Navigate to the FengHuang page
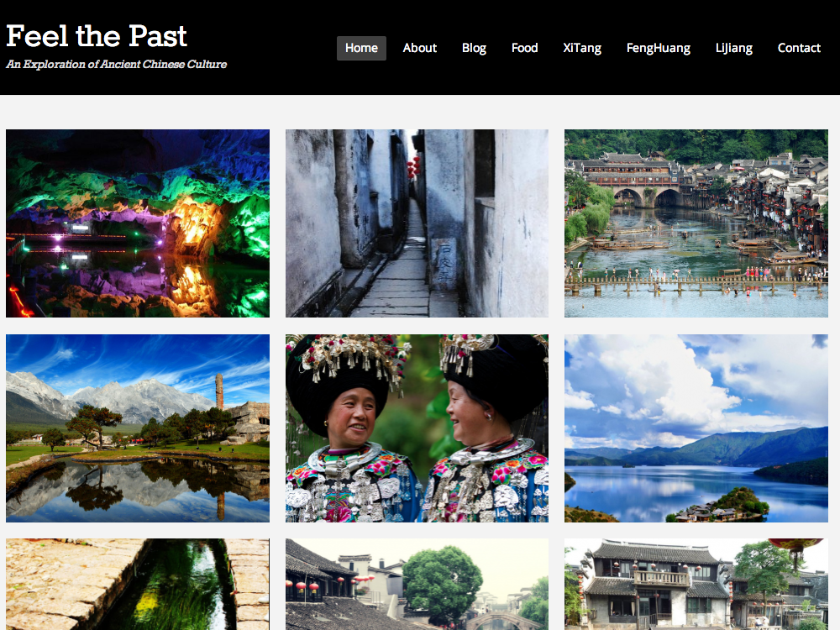 point(658,48)
